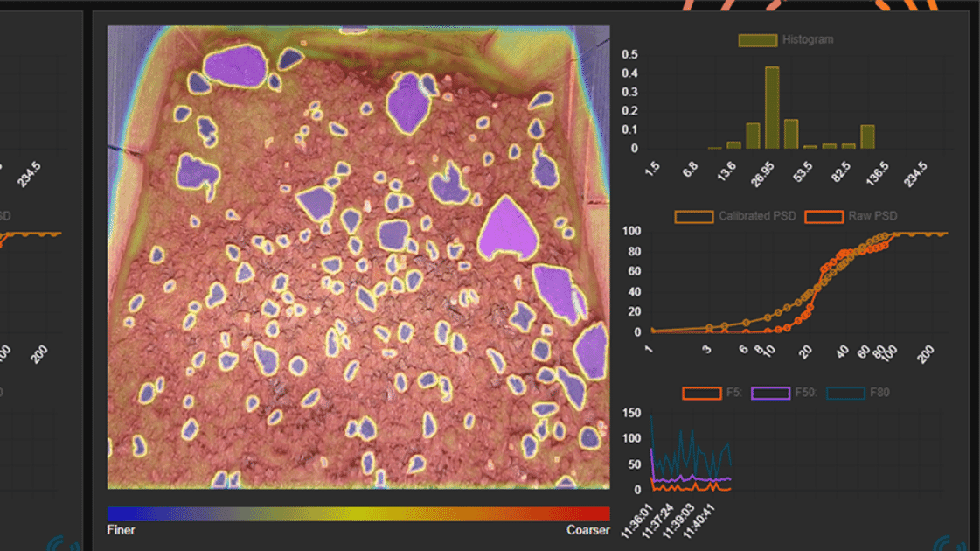This screenshot has height=551, width=980.
Task: Click the Histogram legend label
Action: (808, 39)
